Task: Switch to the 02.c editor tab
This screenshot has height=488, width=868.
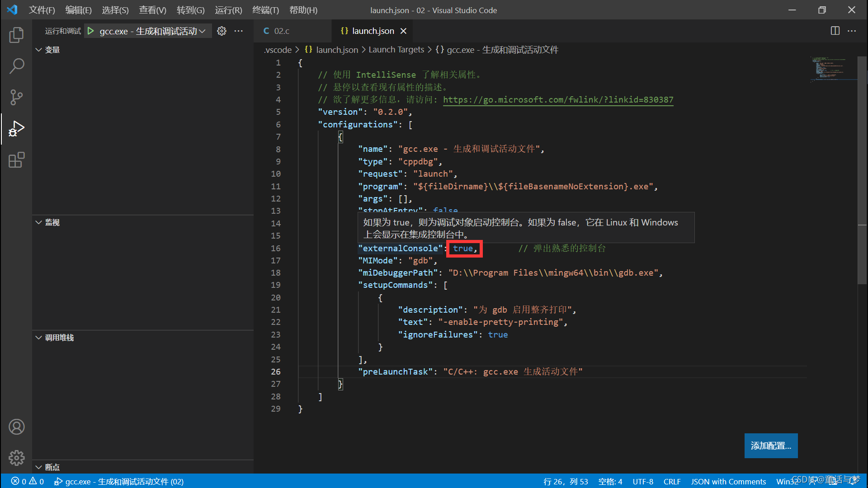Action: point(292,31)
